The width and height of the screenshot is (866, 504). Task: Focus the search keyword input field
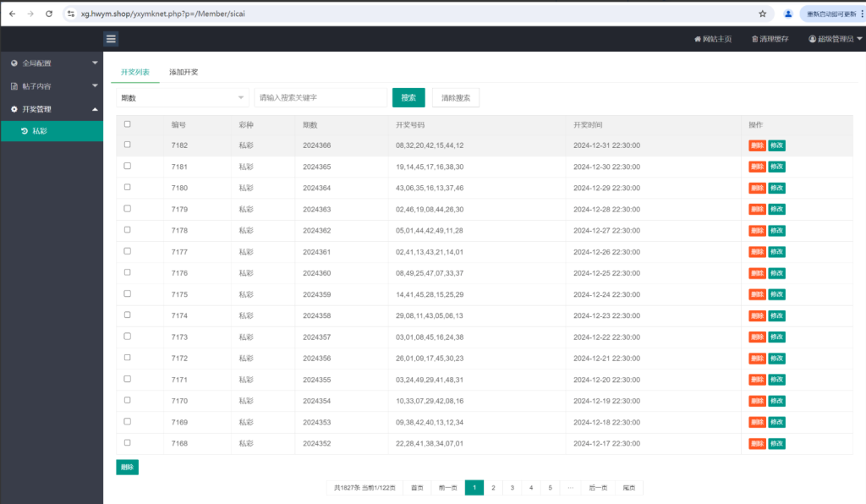click(321, 98)
